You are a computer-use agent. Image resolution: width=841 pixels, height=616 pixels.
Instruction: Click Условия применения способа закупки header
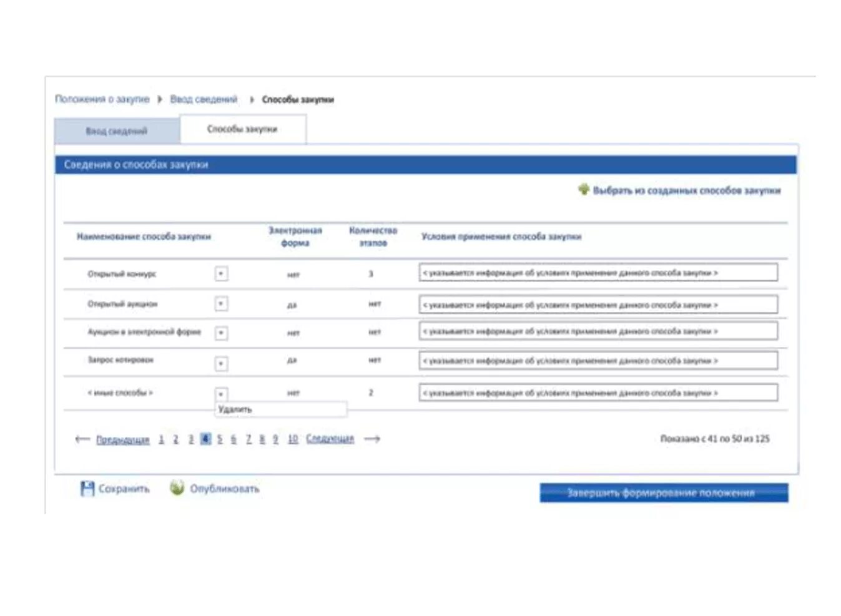point(501,237)
